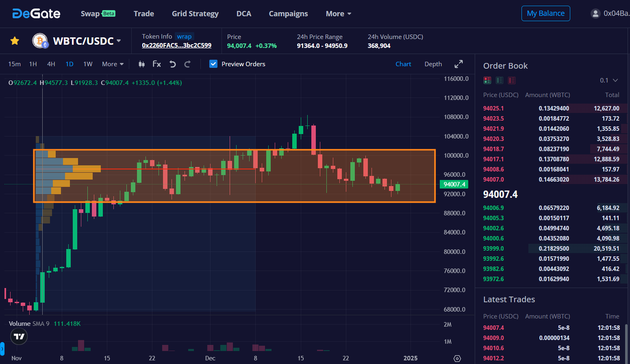Show order book bids-only view

(500, 80)
